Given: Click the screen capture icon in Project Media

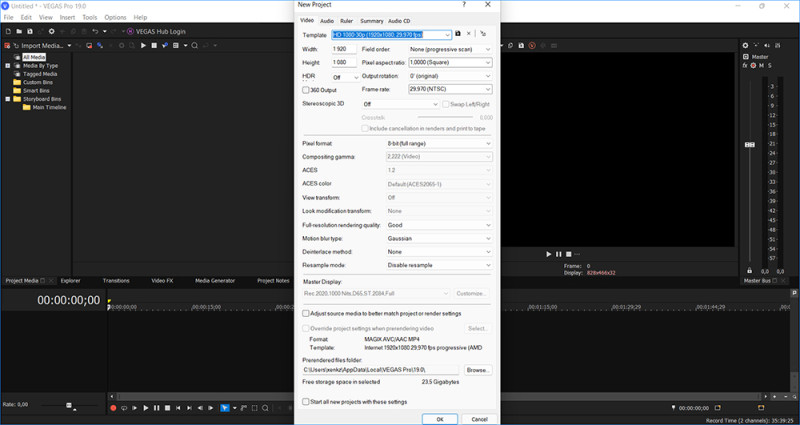Looking at the screenshot, I should click(89, 45).
